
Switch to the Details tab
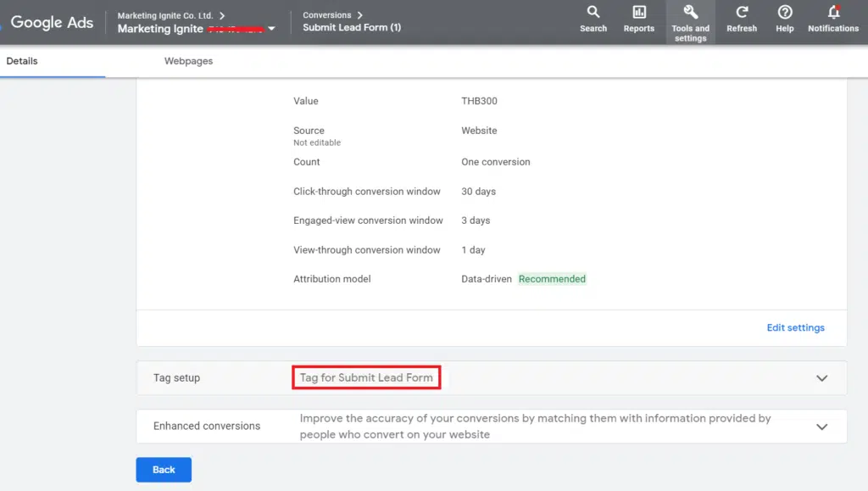22,61
